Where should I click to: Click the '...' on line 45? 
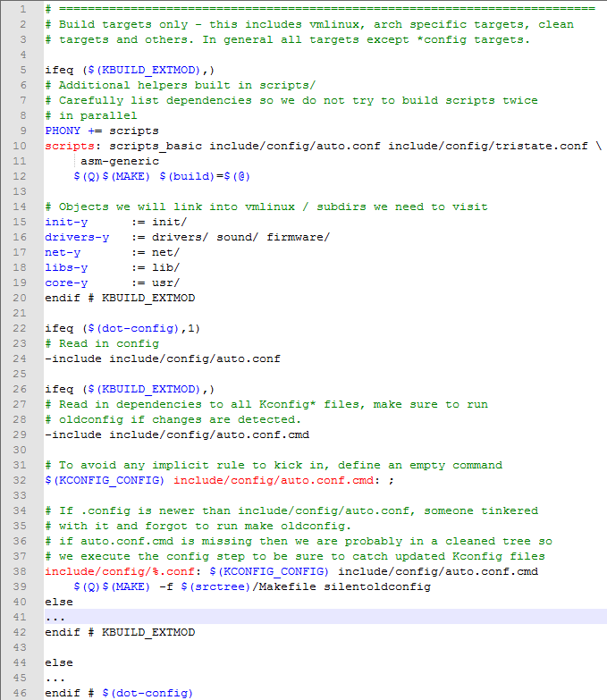click(55, 679)
